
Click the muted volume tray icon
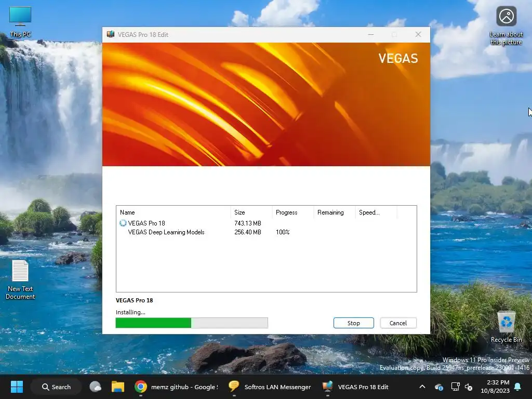click(469, 387)
